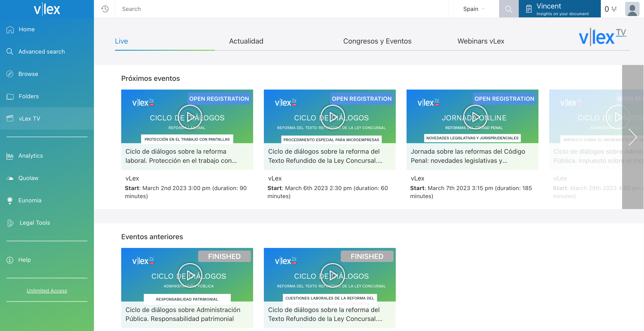Click the Help info icon

pos(10,260)
